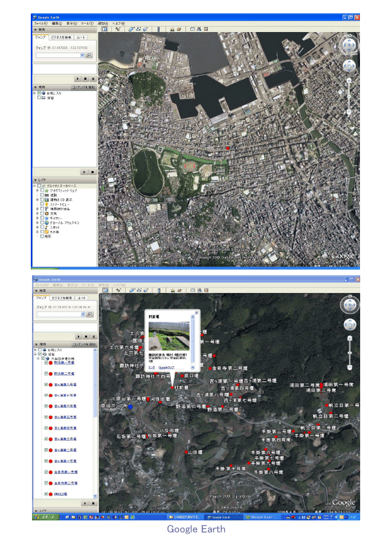Click コンテンツを追加 button in city-view window
This screenshot has width=392, height=544.
pyautogui.click(x=83, y=87)
